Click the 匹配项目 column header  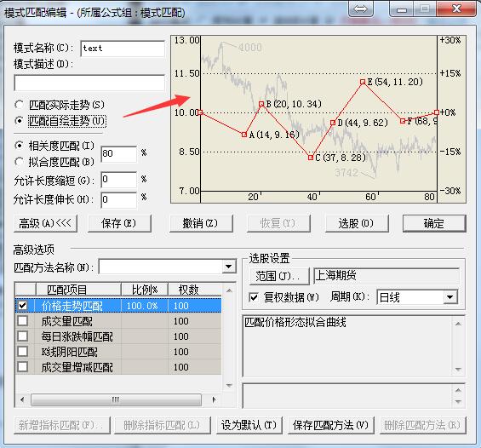78,290
